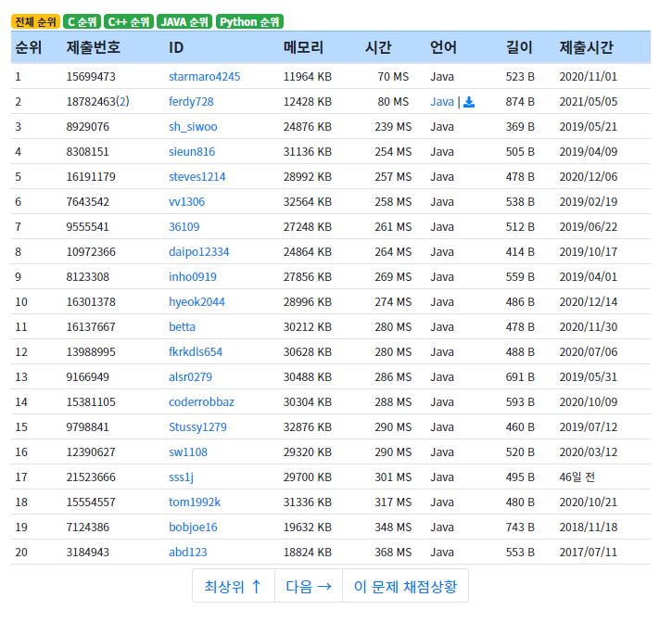Visit sieun816 profile link
Screen dimensions: 672x623
[x=192, y=152]
